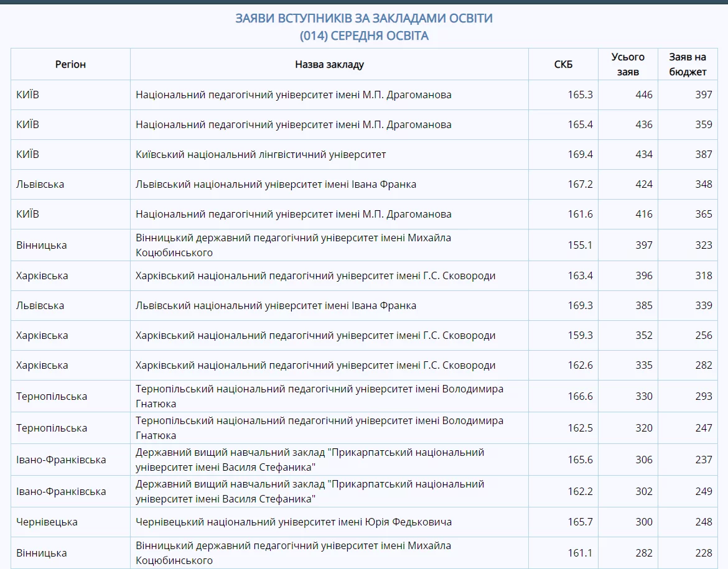The height and width of the screenshot is (569, 728).
Task: Click the СКБ value 165.7
Action: coord(581,522)
